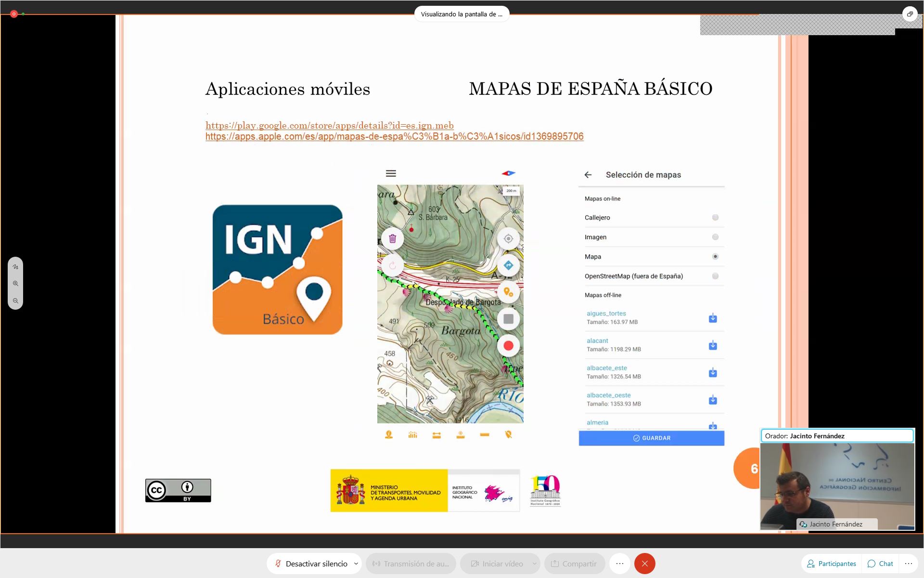The image size is (924, 578).
Task: Expand the Iniciar vídeo dropdown arrow
Action: pyautogui.click(x=535, y=564)
